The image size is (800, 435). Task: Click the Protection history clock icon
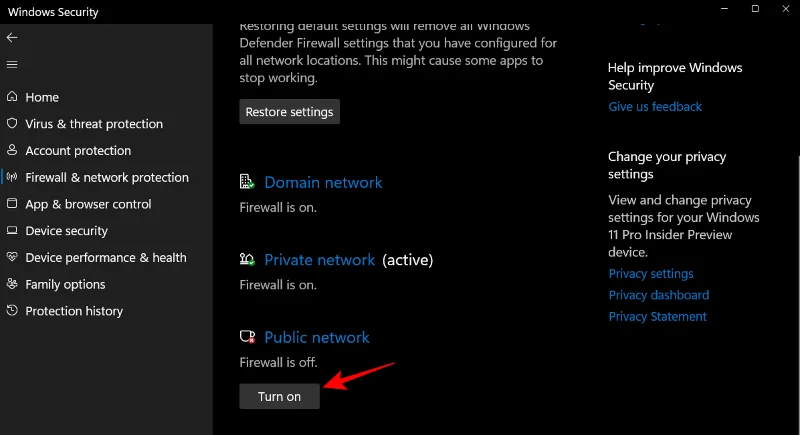(12, 310)
